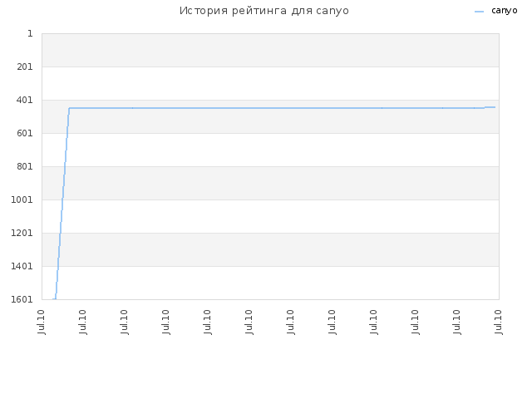Click the middle of the flat blue plateau line
532x399 pixels.
pyautogui.click(x=277, y=108)
